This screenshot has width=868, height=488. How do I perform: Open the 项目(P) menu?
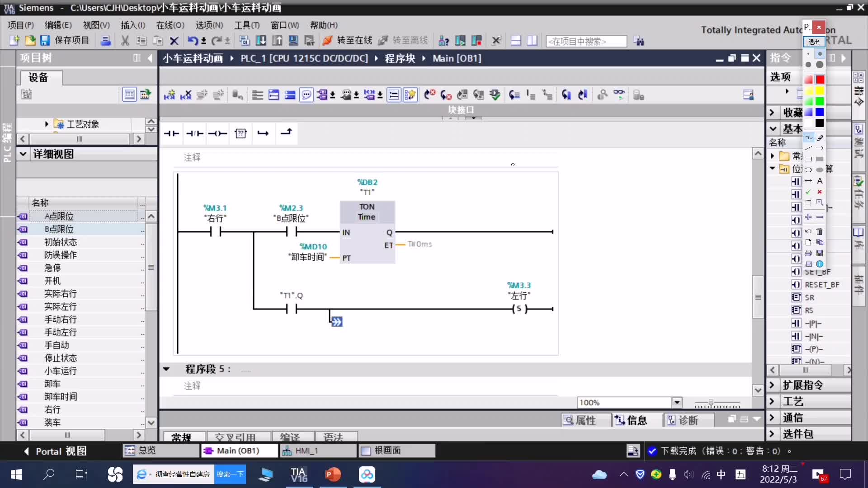(21, 25)
